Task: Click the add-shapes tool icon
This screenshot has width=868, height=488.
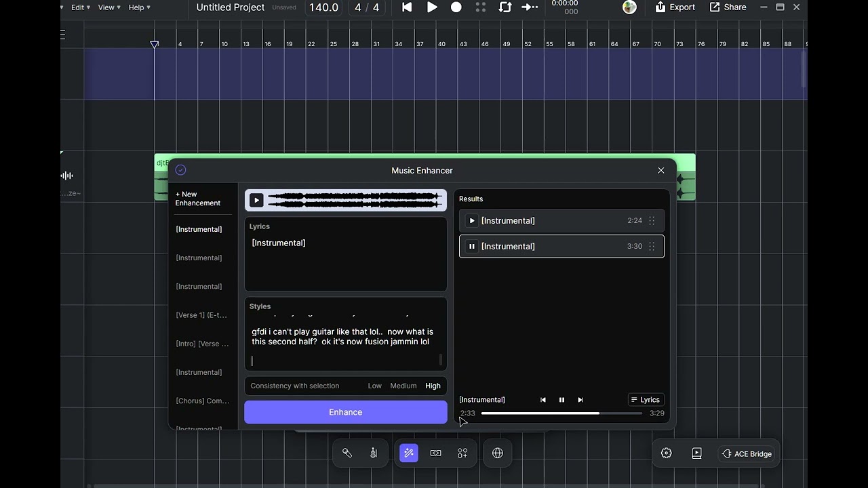Action: click(x=462, y=453)
